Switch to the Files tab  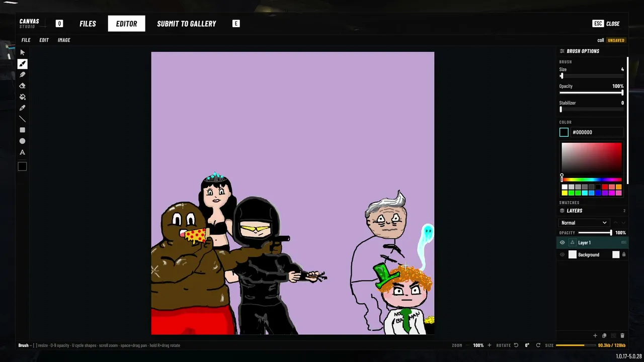(x=88, y=24)
